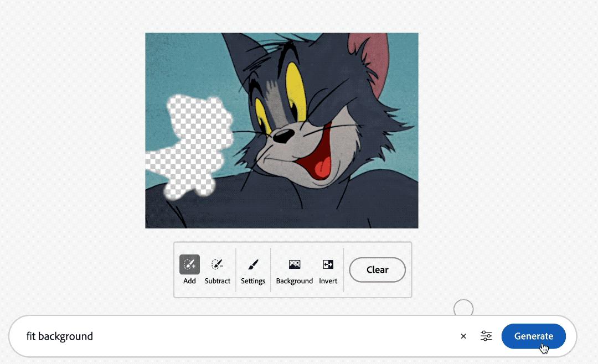
Task: Select the Subtract brush tool
Action: click(218, 270)
